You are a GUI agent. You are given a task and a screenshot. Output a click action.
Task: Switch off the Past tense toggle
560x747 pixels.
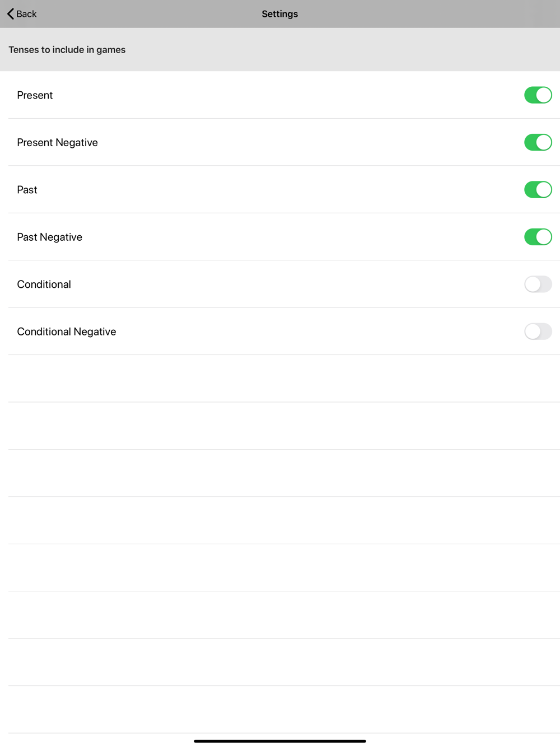pyautogui.click(x=538, y=190)
